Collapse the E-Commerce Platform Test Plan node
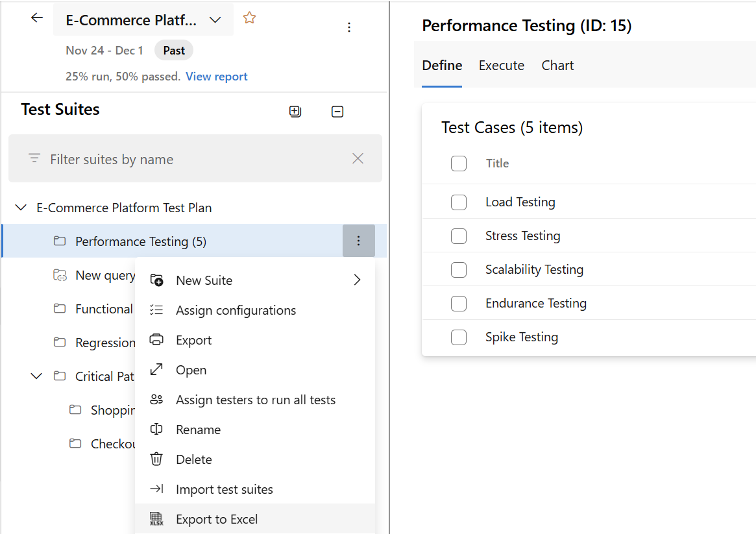Viewport: 756px width, 534px height. point(20,207)
